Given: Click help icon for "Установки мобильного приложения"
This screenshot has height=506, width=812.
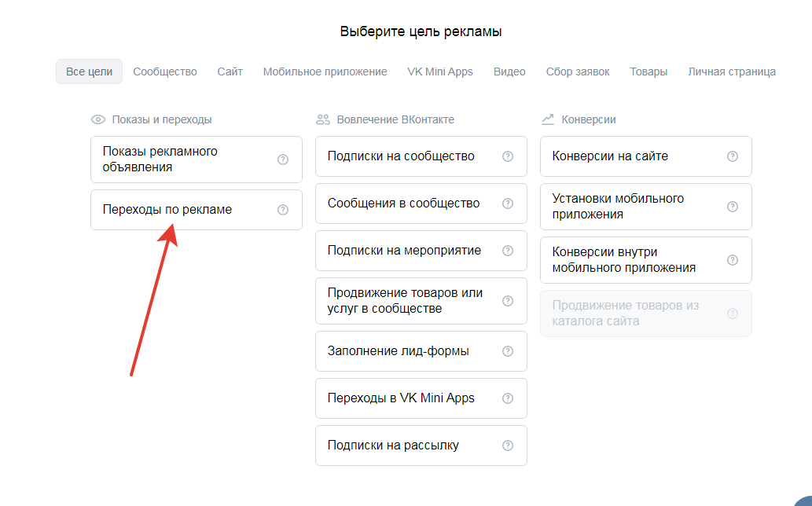Looking at the screenshot, I should coord(733,206).
